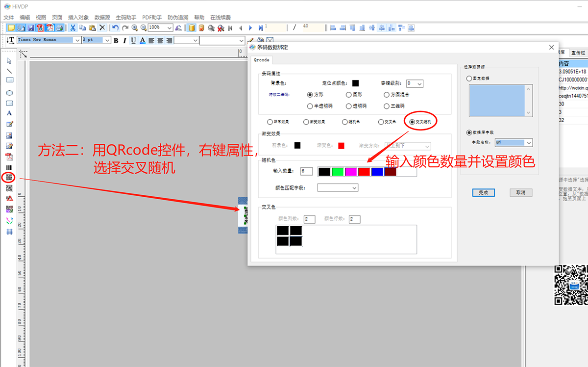Click the 颜色行数 input field
This screenshot has height=367, width=588.
click(355, 219)
